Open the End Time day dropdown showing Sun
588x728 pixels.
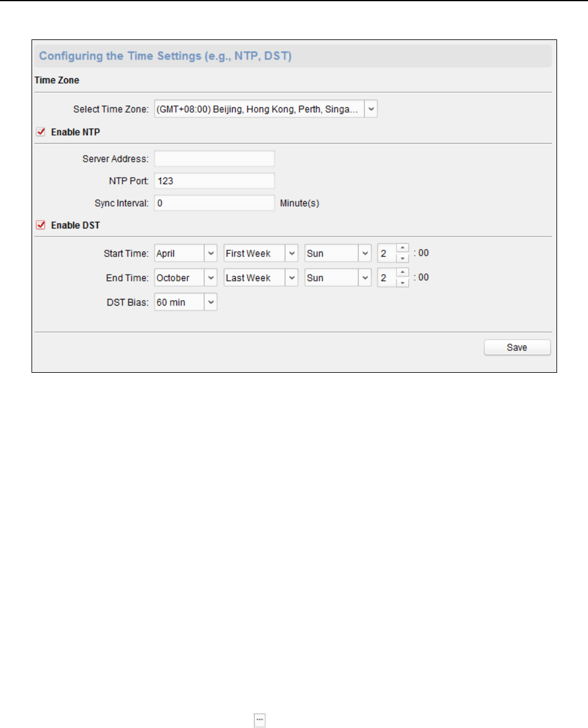tap(338, 278)
